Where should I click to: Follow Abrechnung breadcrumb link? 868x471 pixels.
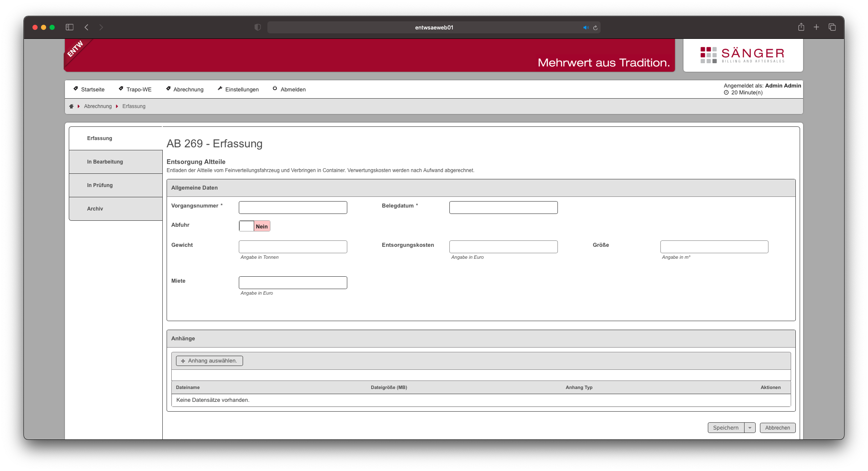tap(98, 106)
